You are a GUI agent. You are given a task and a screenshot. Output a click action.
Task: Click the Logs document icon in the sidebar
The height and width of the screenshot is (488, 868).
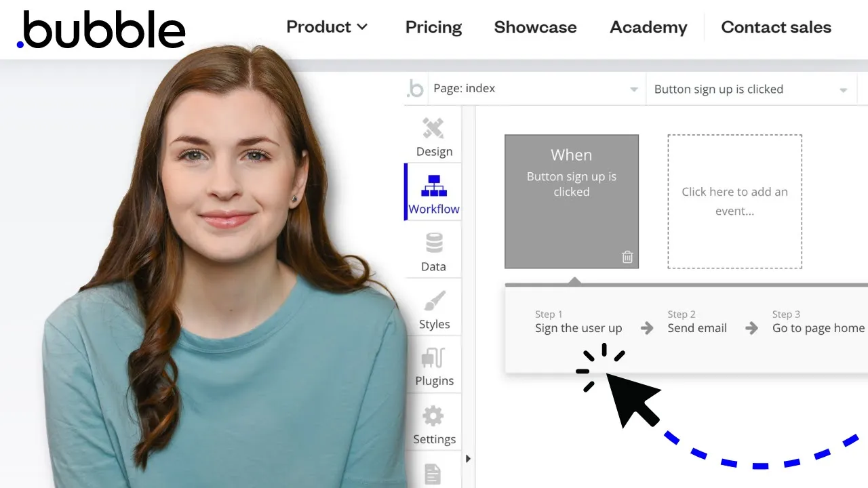(433, 473)
